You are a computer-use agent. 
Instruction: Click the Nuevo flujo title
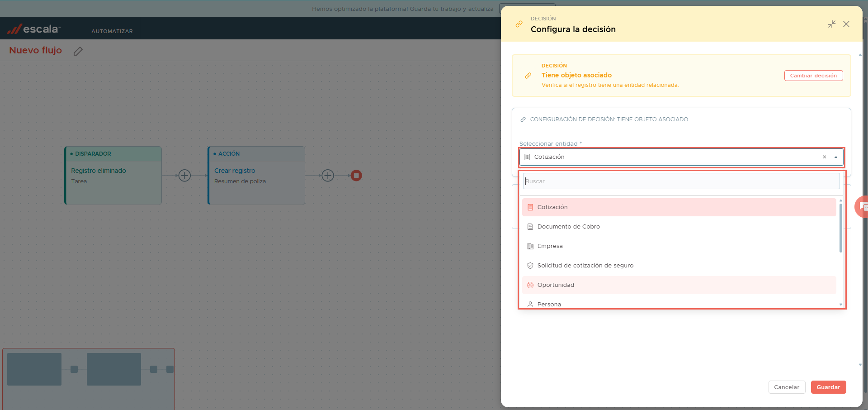[35, 50]
